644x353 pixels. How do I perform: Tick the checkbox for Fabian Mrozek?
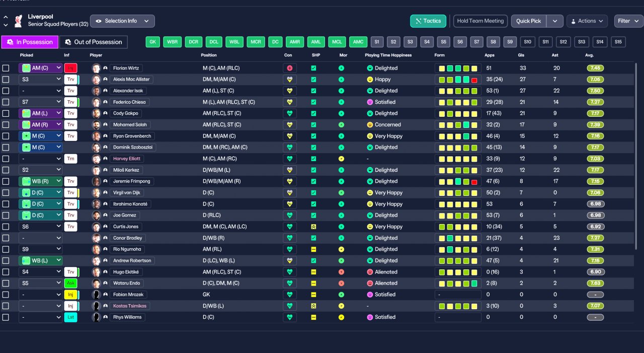(6, 295)
